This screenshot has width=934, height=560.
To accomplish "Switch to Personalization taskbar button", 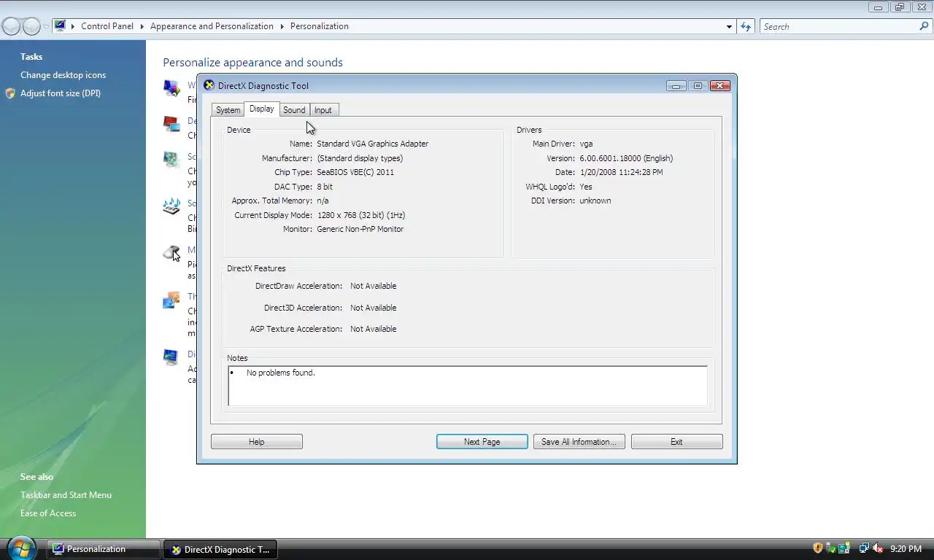I will (104, 549).
